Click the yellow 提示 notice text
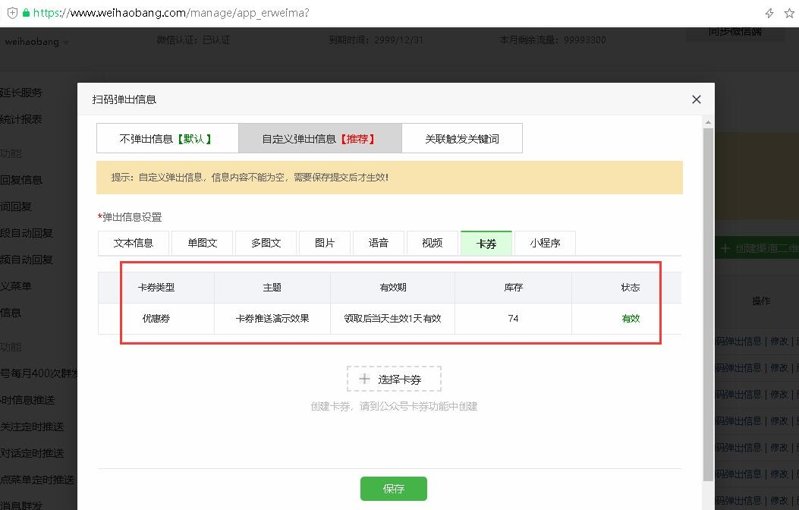 [x=250, y=177]
